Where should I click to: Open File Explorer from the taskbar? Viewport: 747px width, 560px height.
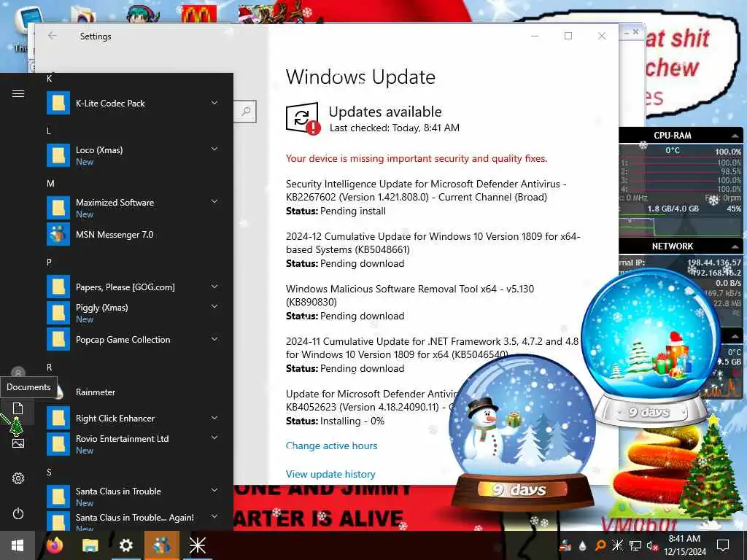tap(90, 545)
